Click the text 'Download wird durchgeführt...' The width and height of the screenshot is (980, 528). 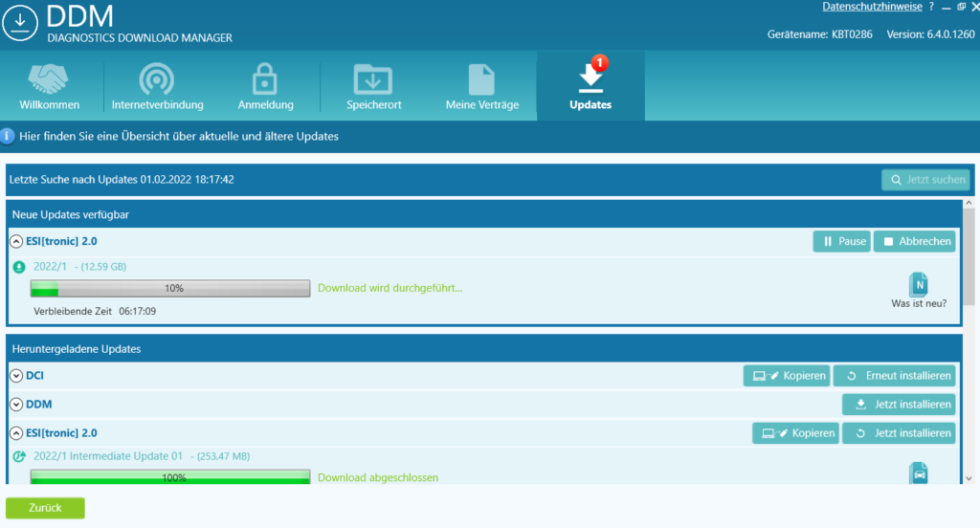click(390, 288)
